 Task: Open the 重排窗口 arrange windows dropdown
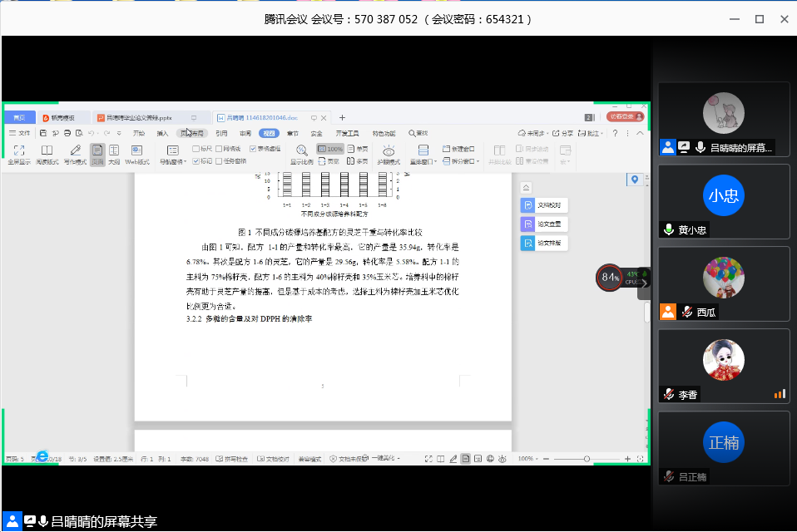coord(423,162)
